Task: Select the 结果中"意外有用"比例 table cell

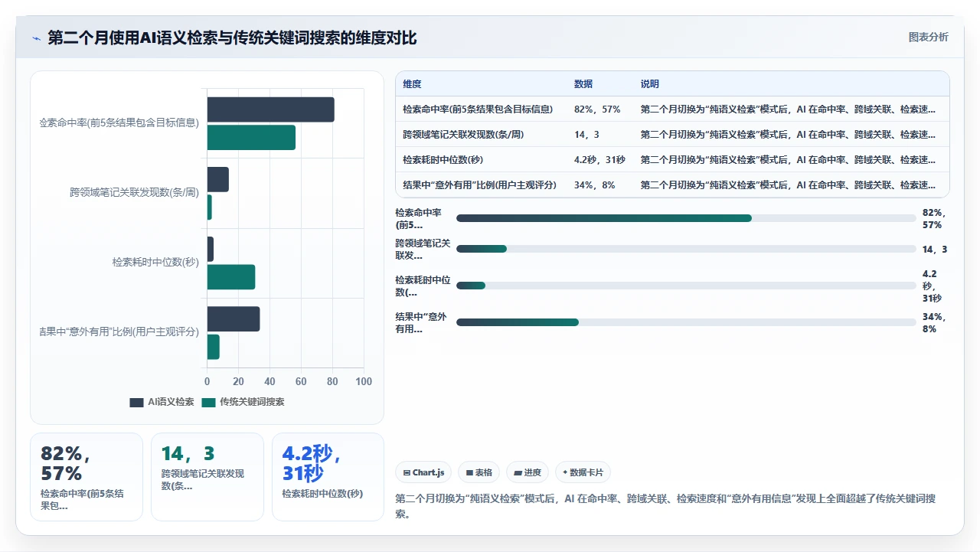Action: (x=479, y=185)
